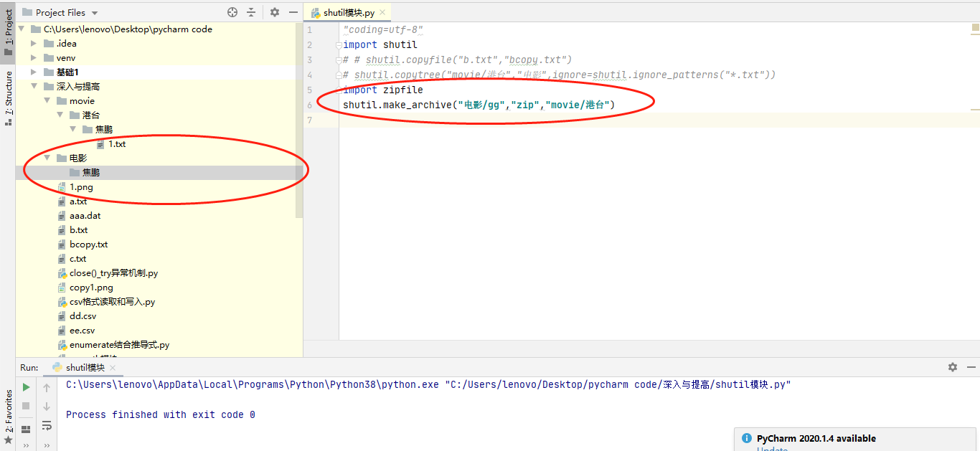Select the aaa.dat file
This screenshot has height=451, width=980.
(x=79, y=216)
